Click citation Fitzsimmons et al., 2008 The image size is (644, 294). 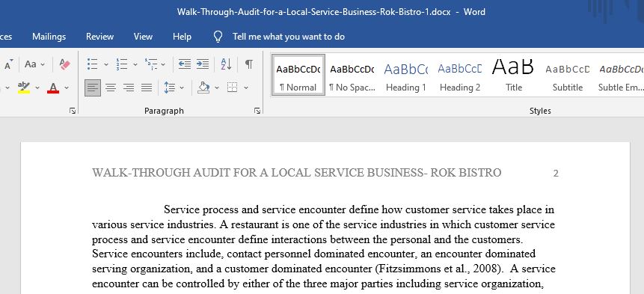(x=438, y=269)
